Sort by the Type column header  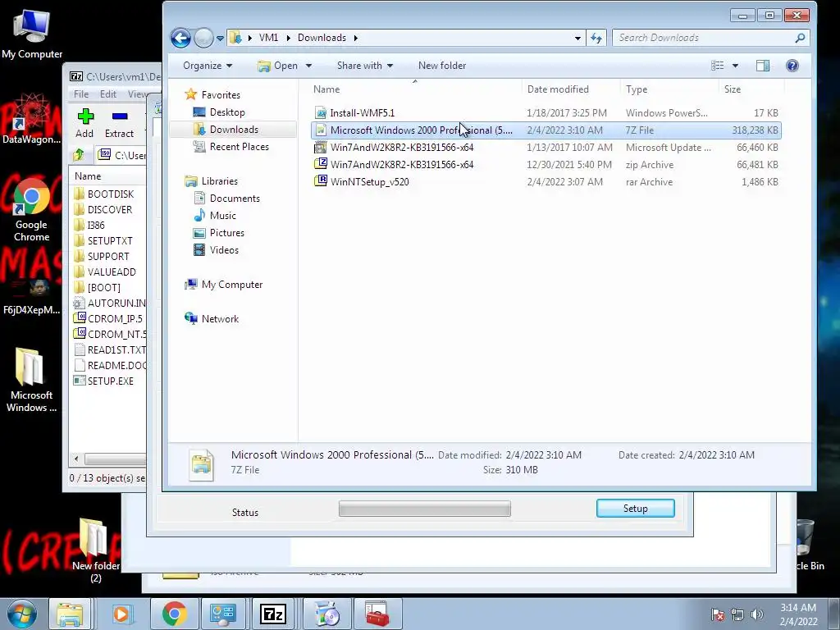click(669, 89)
